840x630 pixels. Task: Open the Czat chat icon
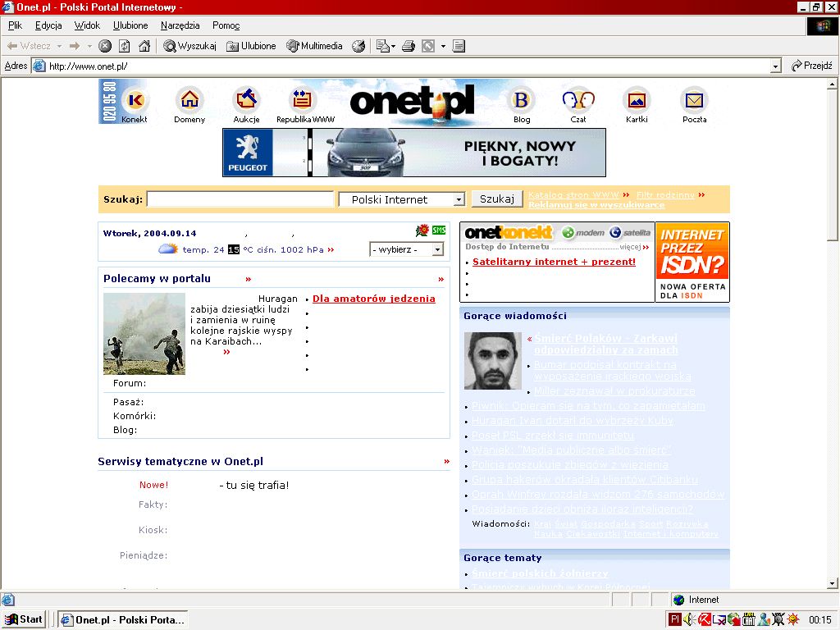click(577, 101)
